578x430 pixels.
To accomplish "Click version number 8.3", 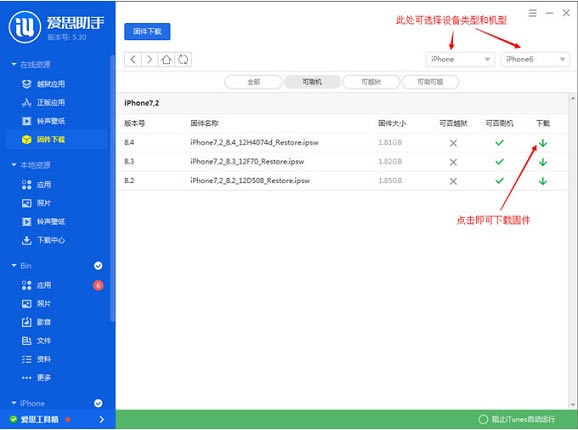I will [129, 162].
